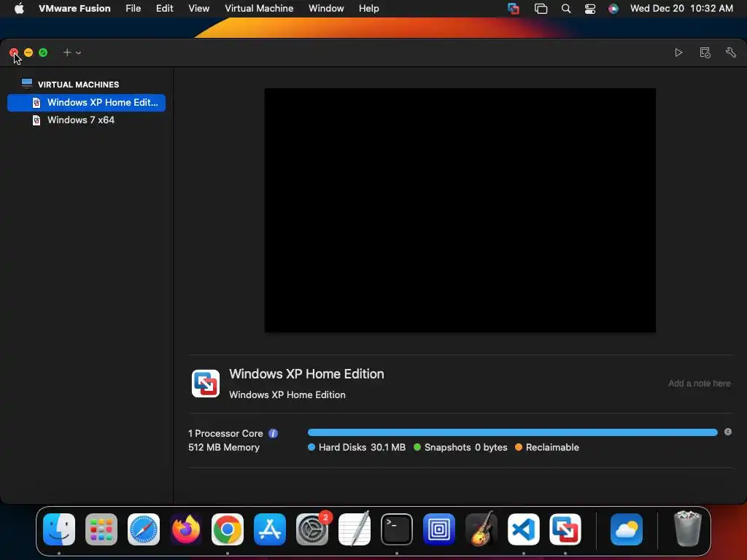This screenshot has width=747, height=560.
Task: Open Terminal from the Dock
Action: pyautogui.click(x=396, y=529)
